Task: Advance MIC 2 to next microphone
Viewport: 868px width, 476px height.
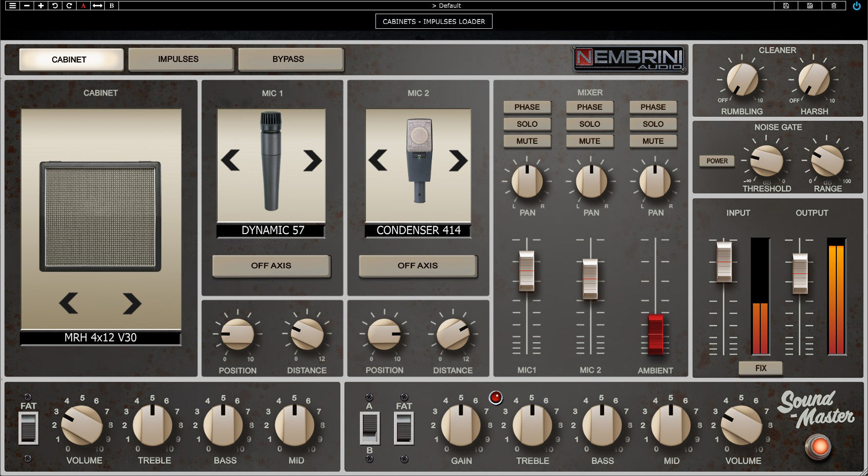Action: [x=458, y=160]
